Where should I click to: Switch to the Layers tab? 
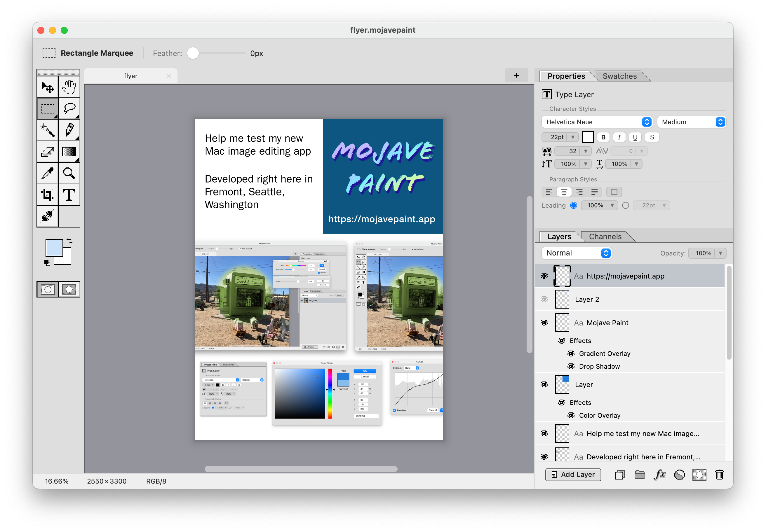click(x=559, y=237)
